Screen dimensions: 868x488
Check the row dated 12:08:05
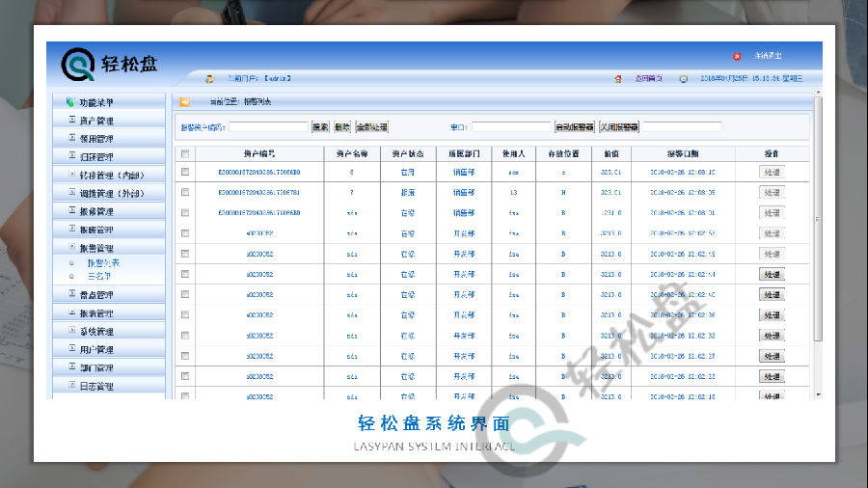[x=185, y=193]
